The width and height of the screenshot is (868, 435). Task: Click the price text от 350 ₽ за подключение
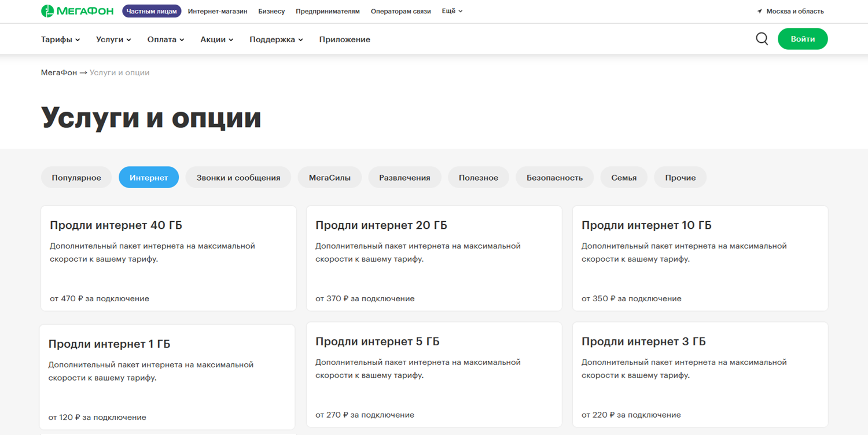631,299
